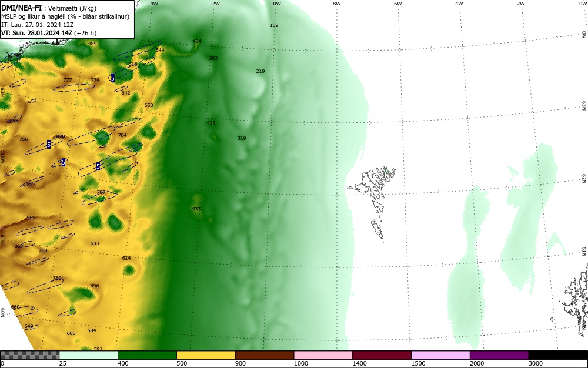This screenshot has height=368, width=588.
Task: Click the map value 774
Action: click(95, 80)
